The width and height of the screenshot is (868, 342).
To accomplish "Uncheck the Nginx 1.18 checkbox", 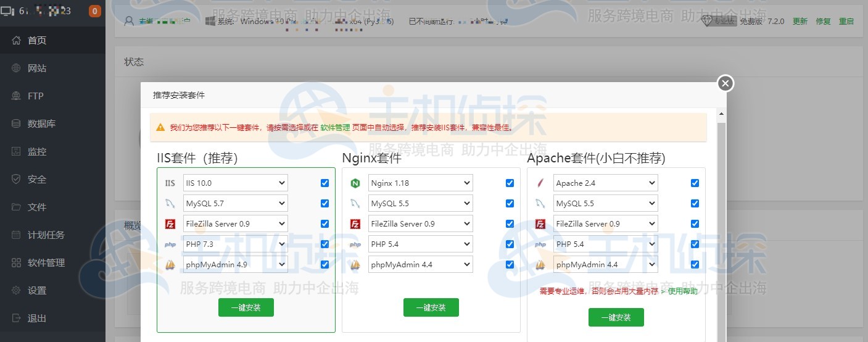I will [x=510, y=183].
